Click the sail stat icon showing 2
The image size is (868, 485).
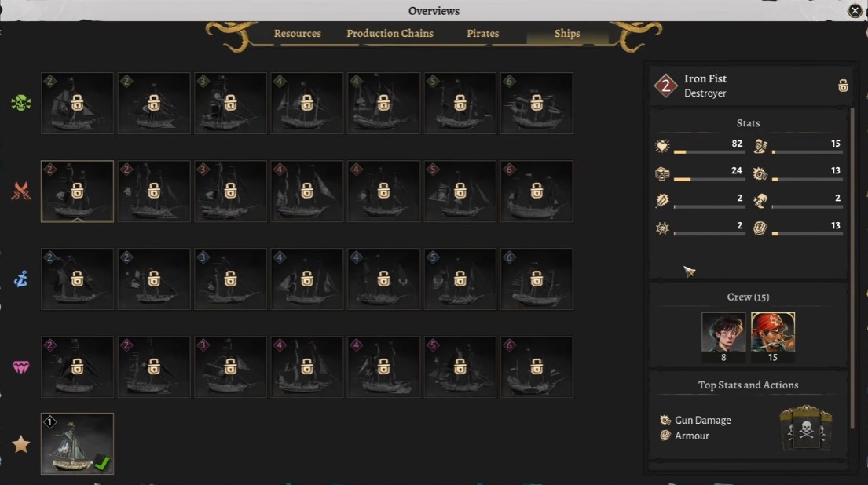click(663, 201)
